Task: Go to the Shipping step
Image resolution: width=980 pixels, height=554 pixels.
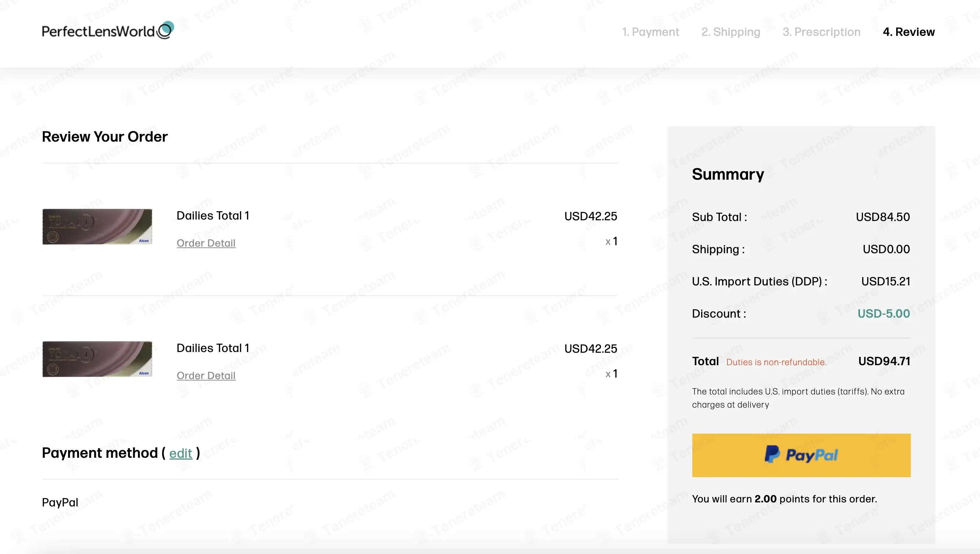Action: click(731, 32)
